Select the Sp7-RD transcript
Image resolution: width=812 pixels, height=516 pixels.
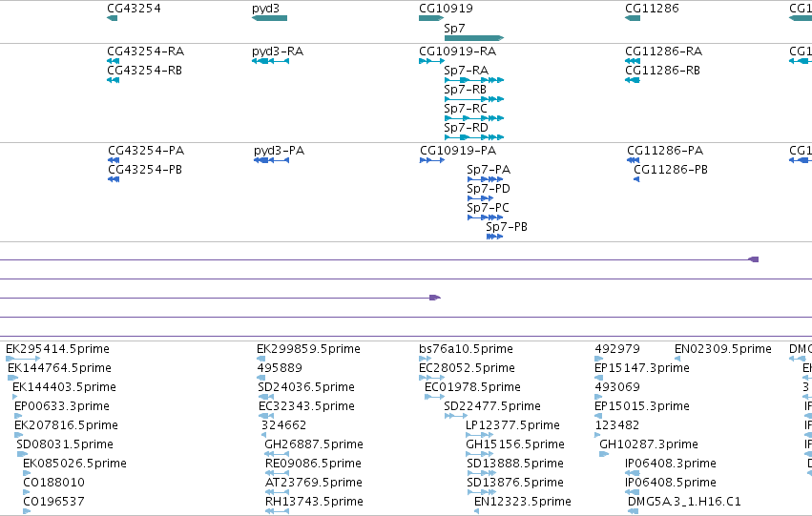tap(474, 137)
